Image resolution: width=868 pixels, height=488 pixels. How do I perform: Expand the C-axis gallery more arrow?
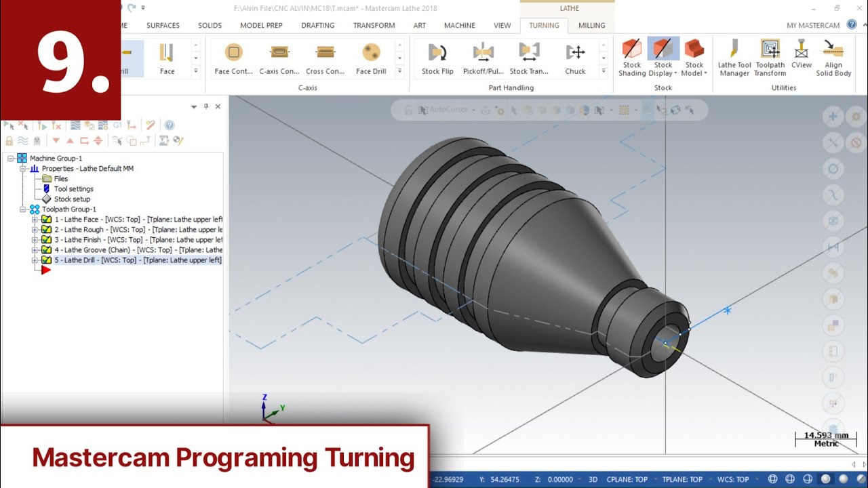click(399, 70)
